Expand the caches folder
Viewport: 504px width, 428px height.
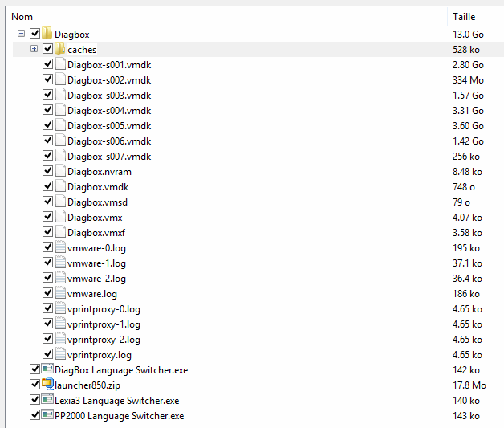pyautogui.click(x=34, y=49)
